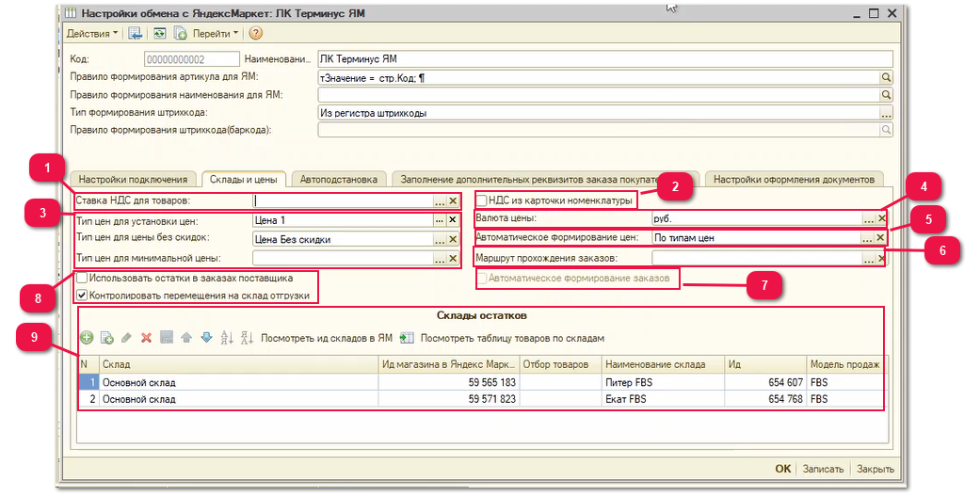Viewport: 980px width, 496px height.
Task: Clear the Ставка НДС для товаров field
Action: click(453, 201)
